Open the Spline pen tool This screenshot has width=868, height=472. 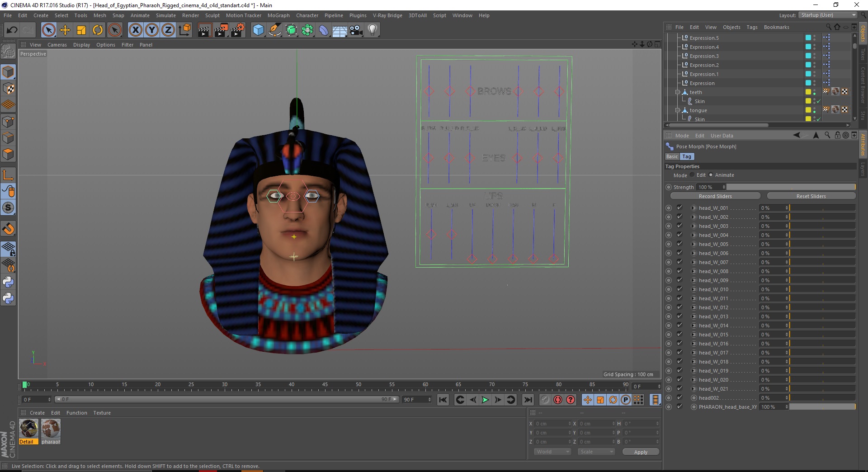coord(275,30)
